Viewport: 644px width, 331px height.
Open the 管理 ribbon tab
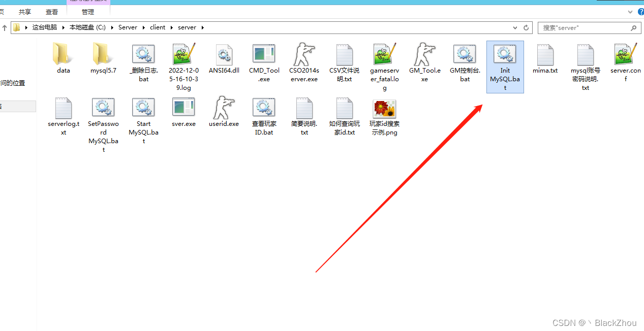[x=88, y=12]
